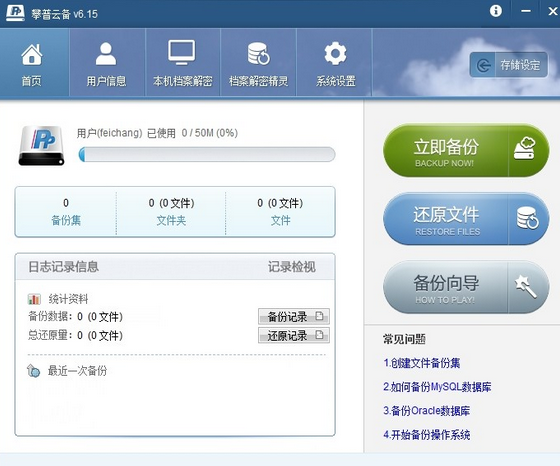This screenshot has width=560, height=466.
Task: Click the 日志记录信息 header
Action: point(64,267)
